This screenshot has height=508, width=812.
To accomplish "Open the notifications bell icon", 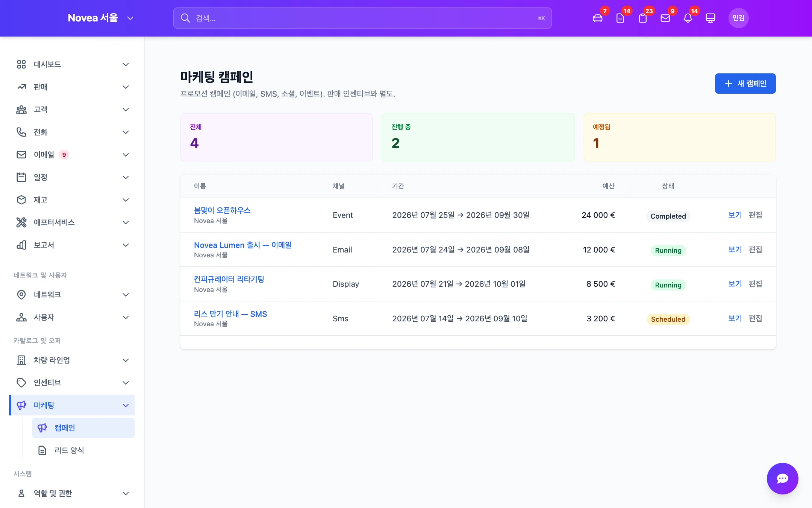I will pos(688,18).
